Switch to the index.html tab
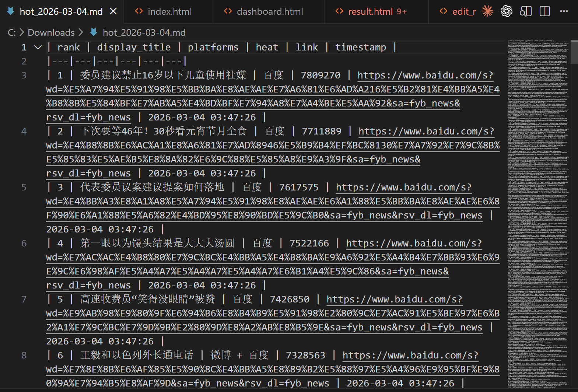578x392 pixels. (x=169, y=11)
